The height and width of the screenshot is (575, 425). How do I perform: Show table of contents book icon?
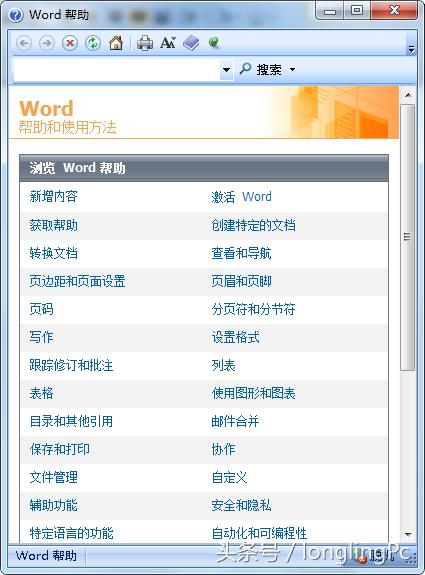[x=191, y=43]
